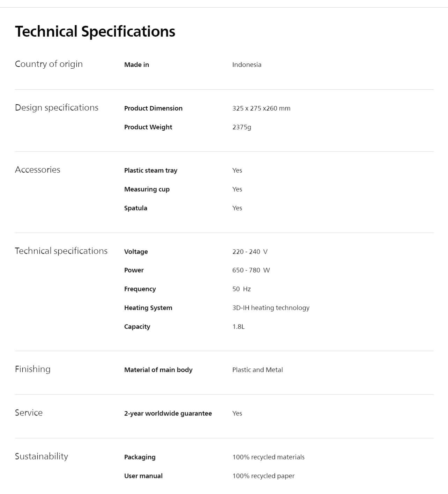448x494 pixels.
Task: Click the Technical Specifications page heading
Action: [x=95, y=31]
